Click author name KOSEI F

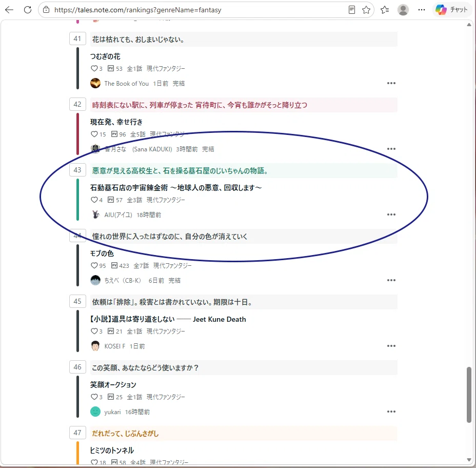(x=115, y=346)
